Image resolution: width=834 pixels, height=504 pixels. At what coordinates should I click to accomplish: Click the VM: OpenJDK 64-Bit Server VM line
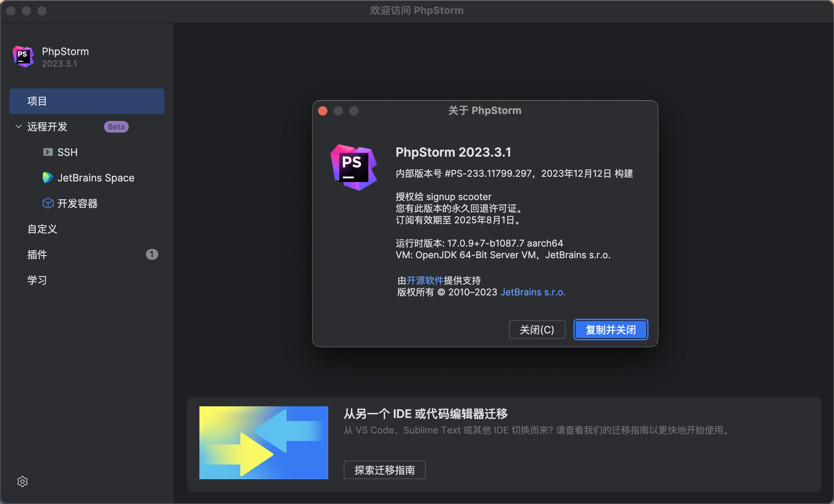(x=503, y=255)
